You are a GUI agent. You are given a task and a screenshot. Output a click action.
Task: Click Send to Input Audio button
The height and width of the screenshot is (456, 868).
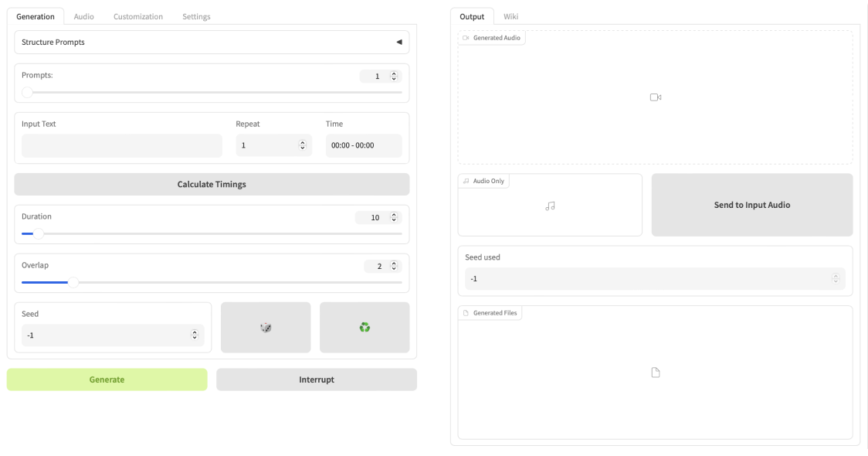tap(751, 205)
